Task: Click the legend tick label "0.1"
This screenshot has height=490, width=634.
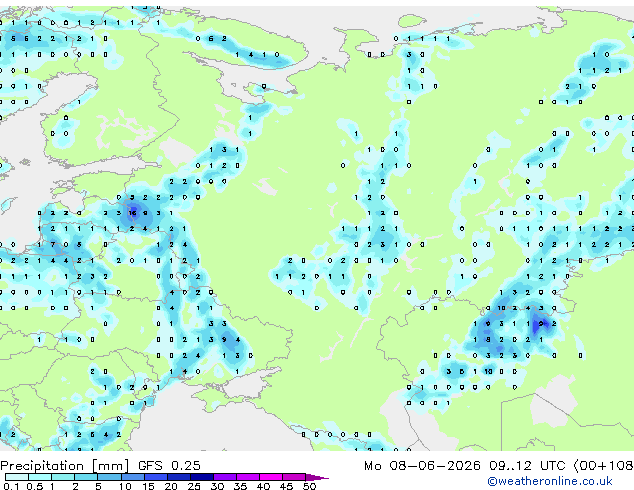Action: pos(12,486)
